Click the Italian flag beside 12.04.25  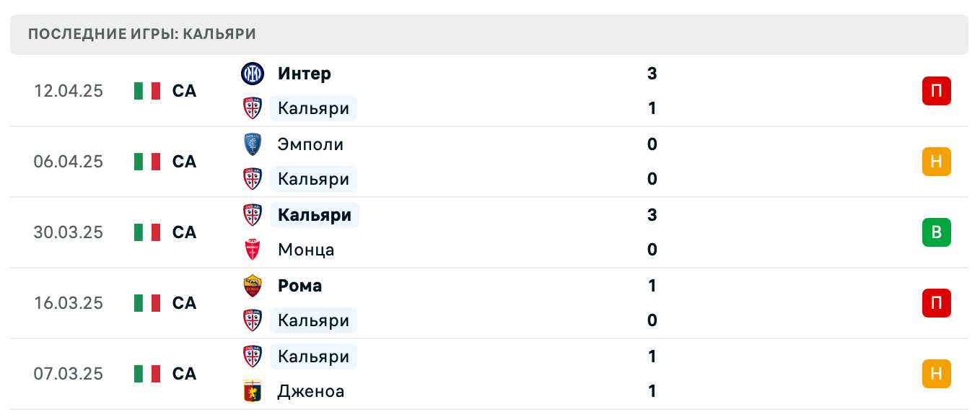click(146, 91)
